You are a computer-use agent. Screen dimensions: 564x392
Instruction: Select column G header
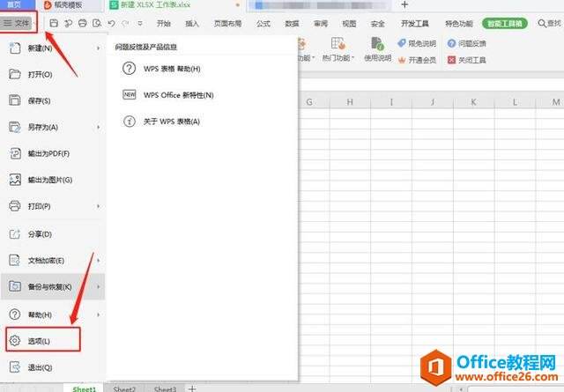click(309, 102)
